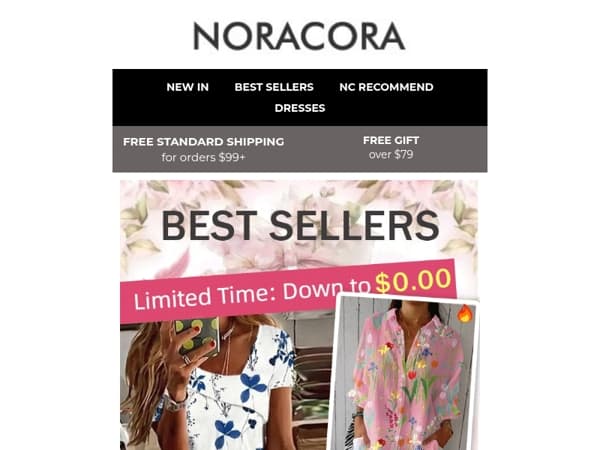Open the pink floral shirt product thumbnail
Screen dimensions: 600x450
[404, 373]
